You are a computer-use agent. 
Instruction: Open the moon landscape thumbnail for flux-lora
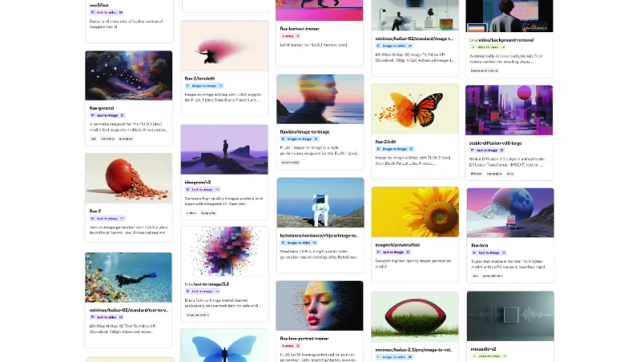tap(510, 212)
